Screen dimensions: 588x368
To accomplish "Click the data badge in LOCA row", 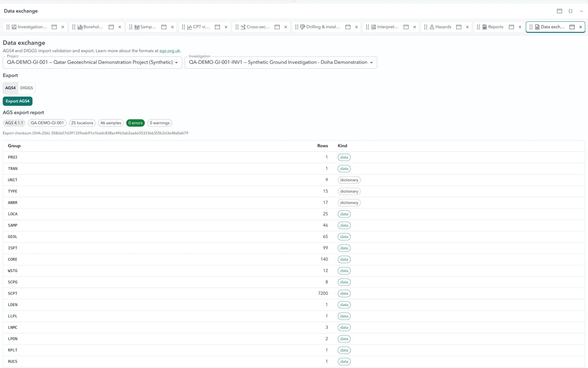I will [344, 214].
